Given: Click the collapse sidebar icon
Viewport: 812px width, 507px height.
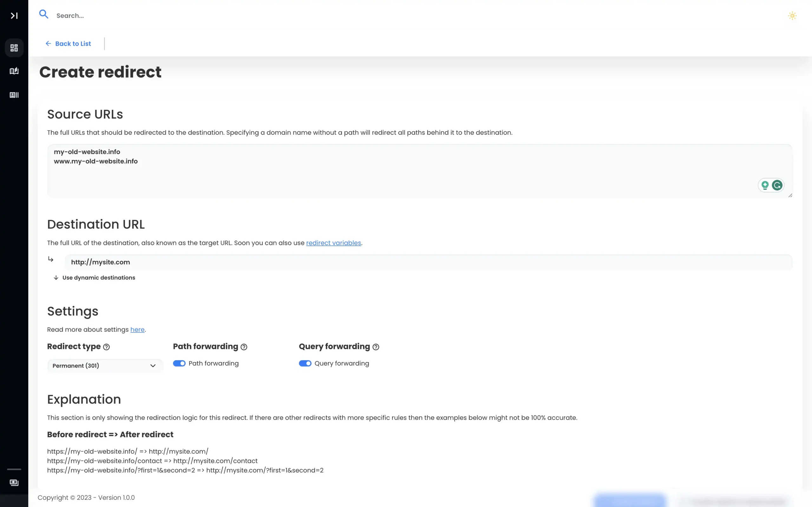Looking at the screenshot, I should tap(14, 16).
